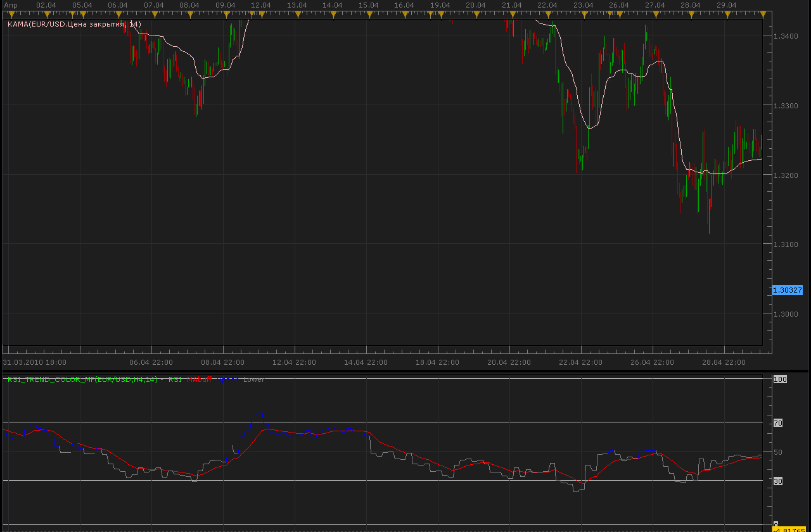Click the 06.04 22:00 time label
Image resolution: width=811 pixels, height=532 pixels.
pos(151,363)
